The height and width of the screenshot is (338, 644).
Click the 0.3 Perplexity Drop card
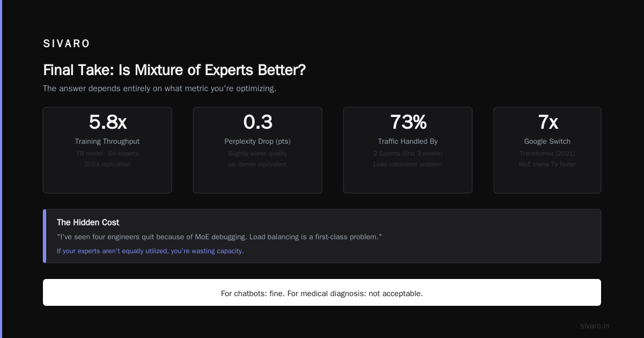tap(258, 150)
